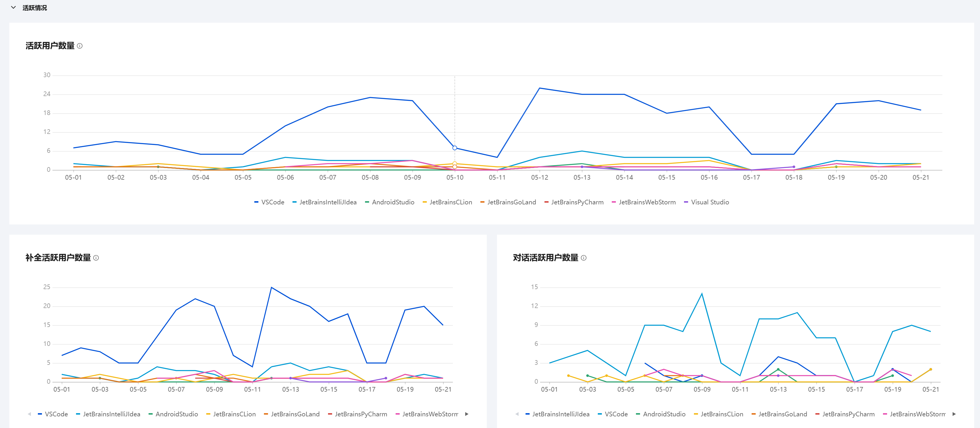The image size is (980, 428).
Task: Click the 活跃情况 section header text
Action: [35, 8]
